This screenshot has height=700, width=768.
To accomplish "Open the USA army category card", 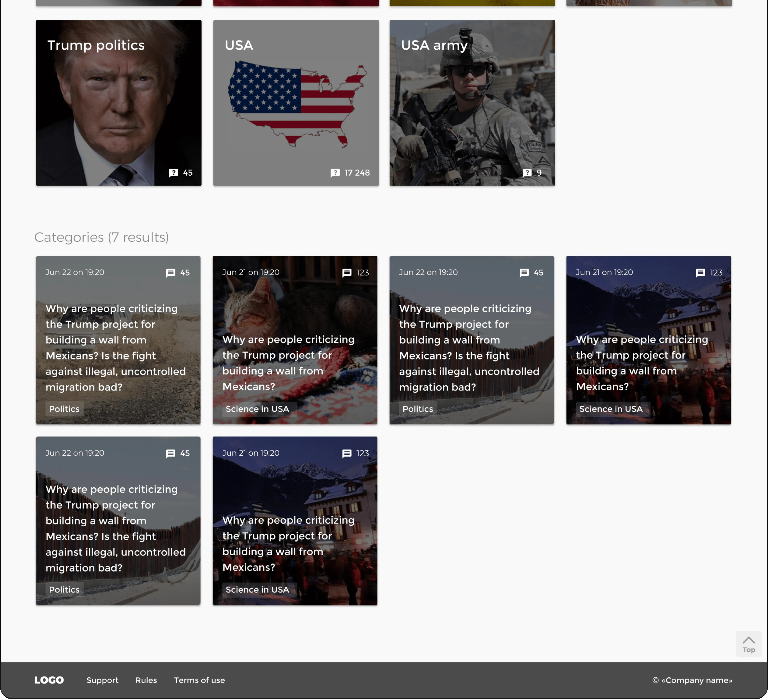I will (472, 103).
